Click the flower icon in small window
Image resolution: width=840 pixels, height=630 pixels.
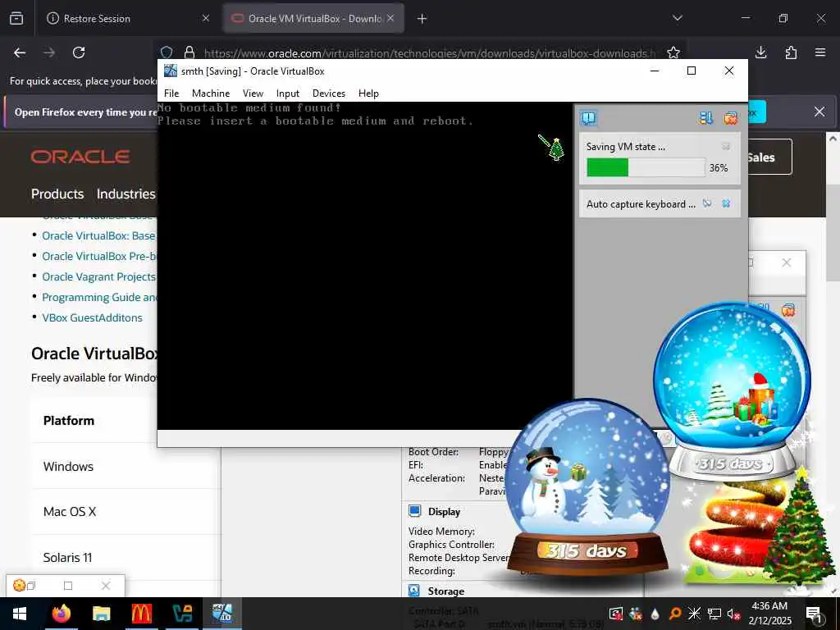tap(20, 586)
